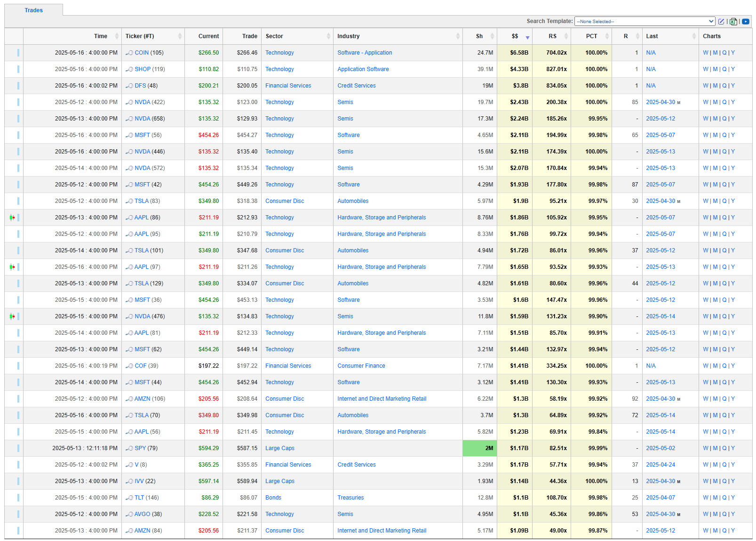Click the Software - Application industry link
The height and width of the screenshot is (541, 756).
point(365,53)
